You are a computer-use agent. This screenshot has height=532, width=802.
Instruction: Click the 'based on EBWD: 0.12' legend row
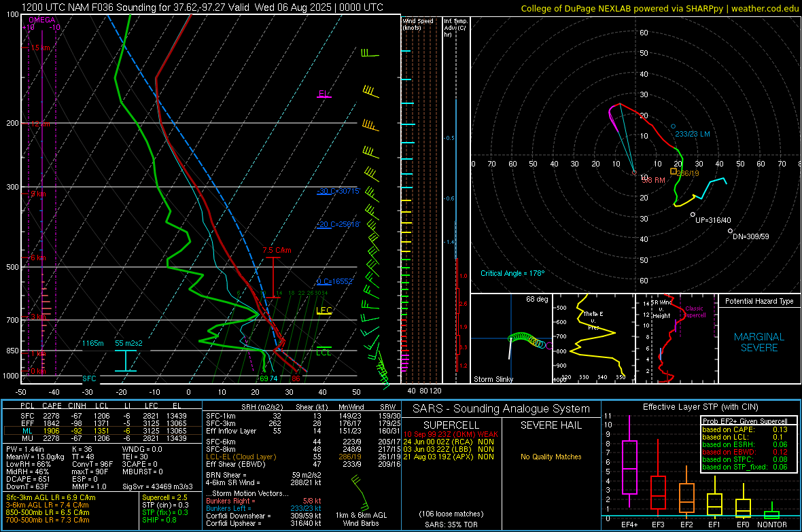[x=745, y=453]
